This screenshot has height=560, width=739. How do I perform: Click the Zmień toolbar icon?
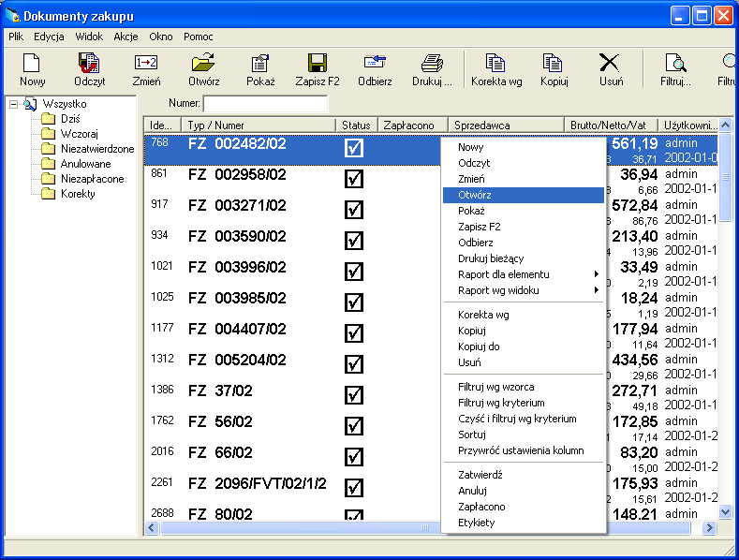pyautogui.click(x=145, y=63)
